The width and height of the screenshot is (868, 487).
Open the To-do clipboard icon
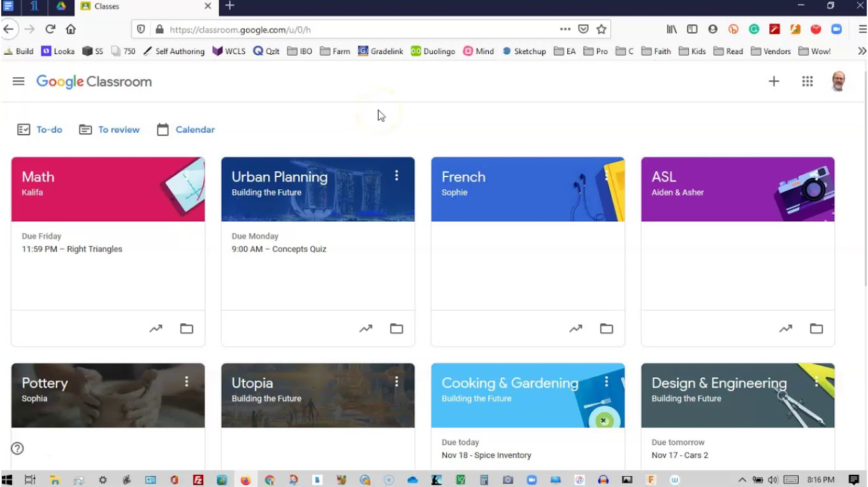pyautogui.click(x=23, y=129)
